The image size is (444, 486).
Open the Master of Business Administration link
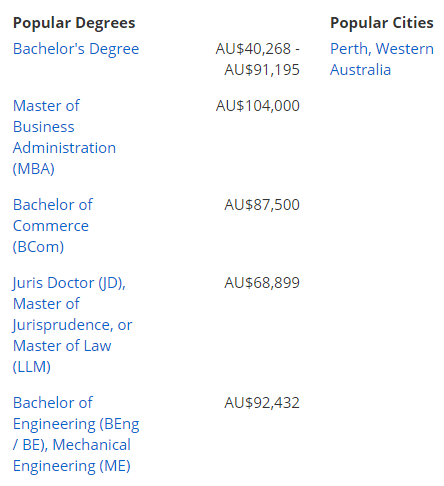(x=64, y=137)
